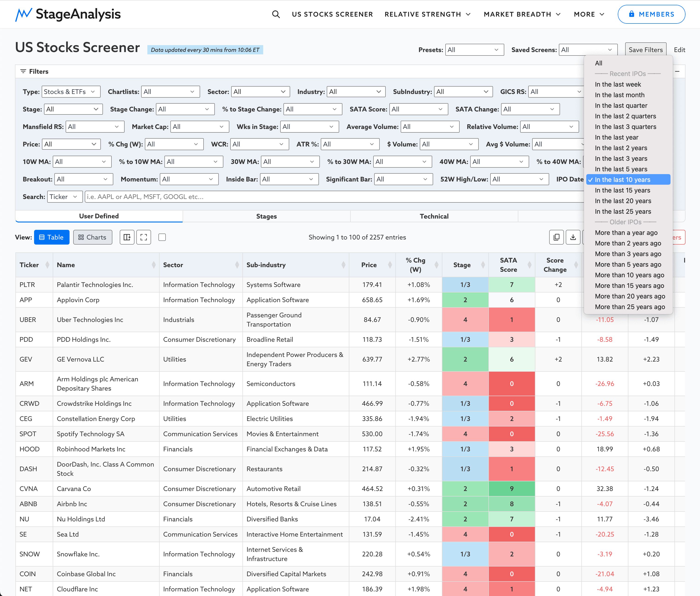
Task: Click the copy to clipboard icon
Action: [x=556, y=237]
